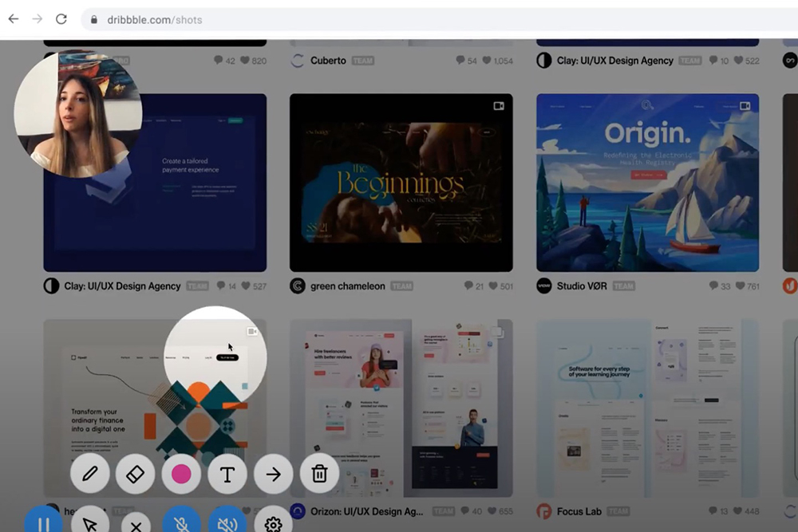The width and height of the screenshot is (798, 532).
Task: Close the annotation toolbar with X
Action: click(136, 525)
